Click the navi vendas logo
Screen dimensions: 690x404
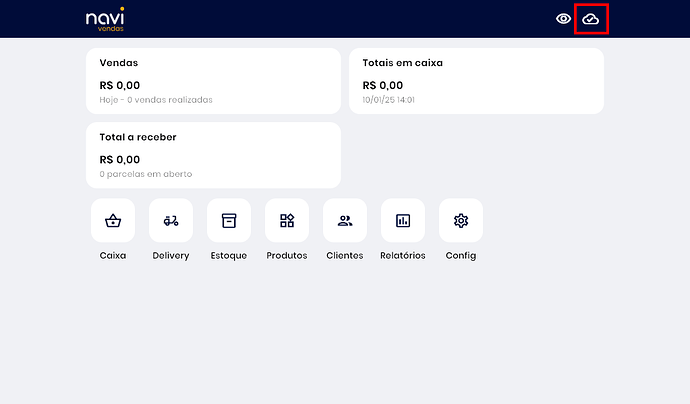click(105, 19)
